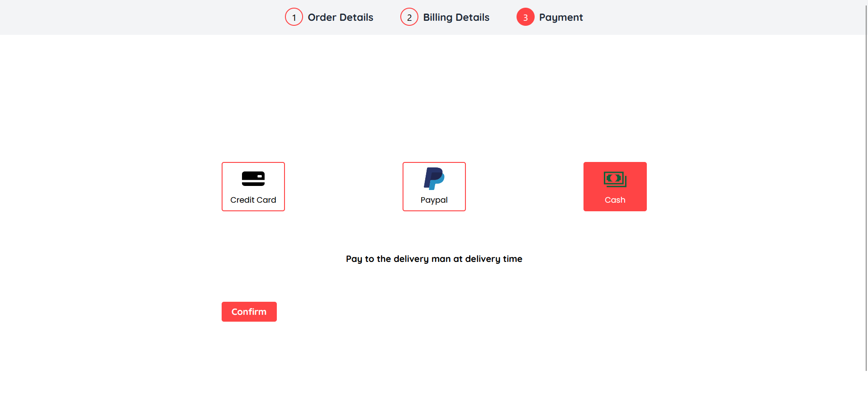The width and height of the screenshot is (868, 404).
Task: Open the Payment step label
Action: 561,17
